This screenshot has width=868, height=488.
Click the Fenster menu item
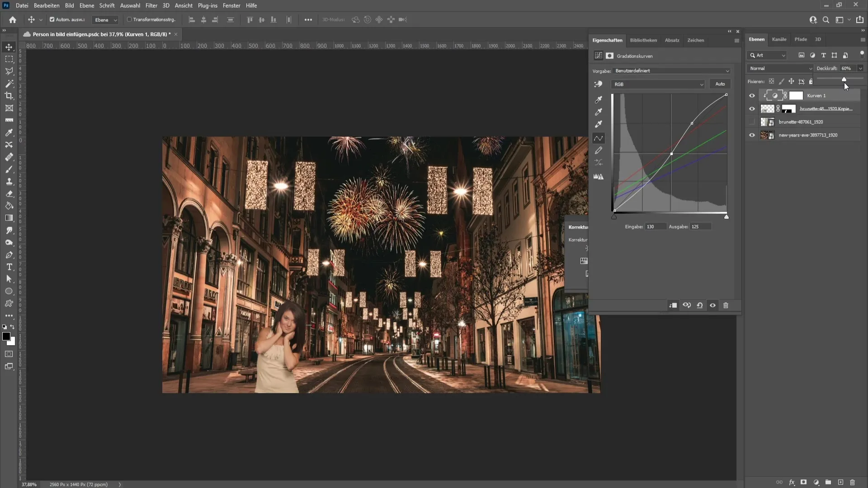231,5
